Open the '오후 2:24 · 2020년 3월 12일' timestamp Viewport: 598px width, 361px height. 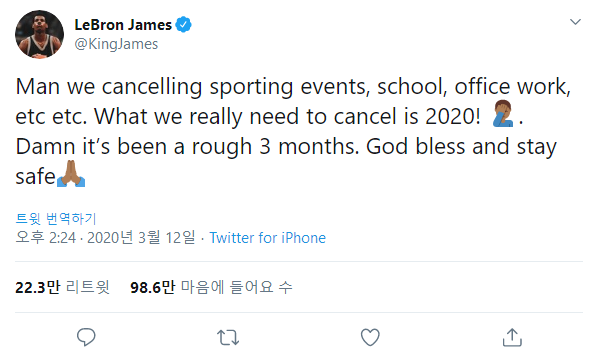tap(105, 237)
